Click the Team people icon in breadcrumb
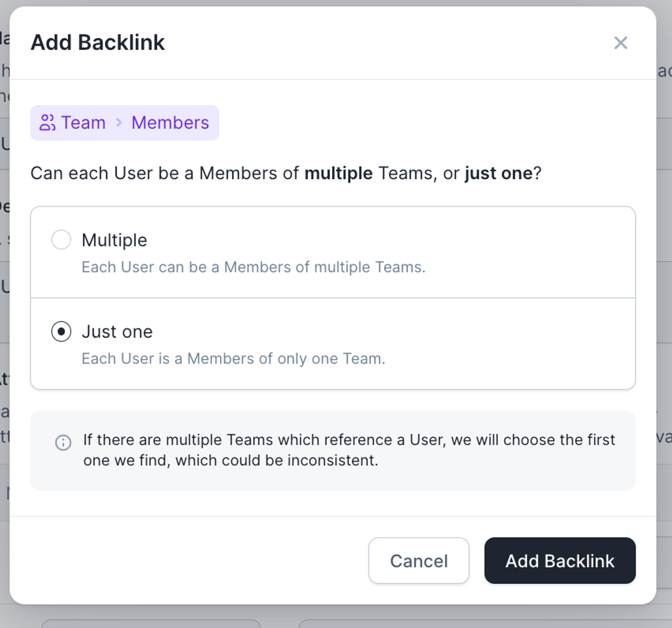The image size is (672, 628). tap(47, 123)
